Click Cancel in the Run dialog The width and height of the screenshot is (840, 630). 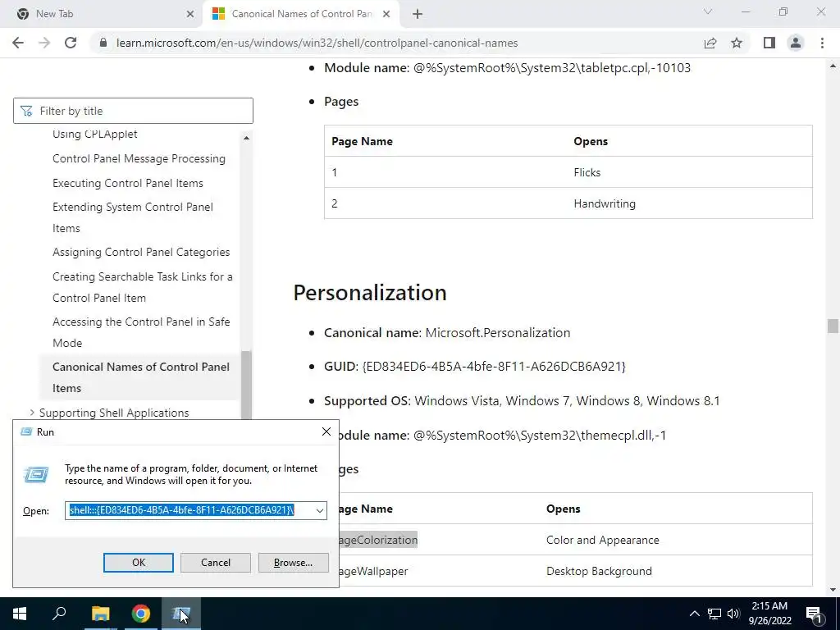point(216,563)
